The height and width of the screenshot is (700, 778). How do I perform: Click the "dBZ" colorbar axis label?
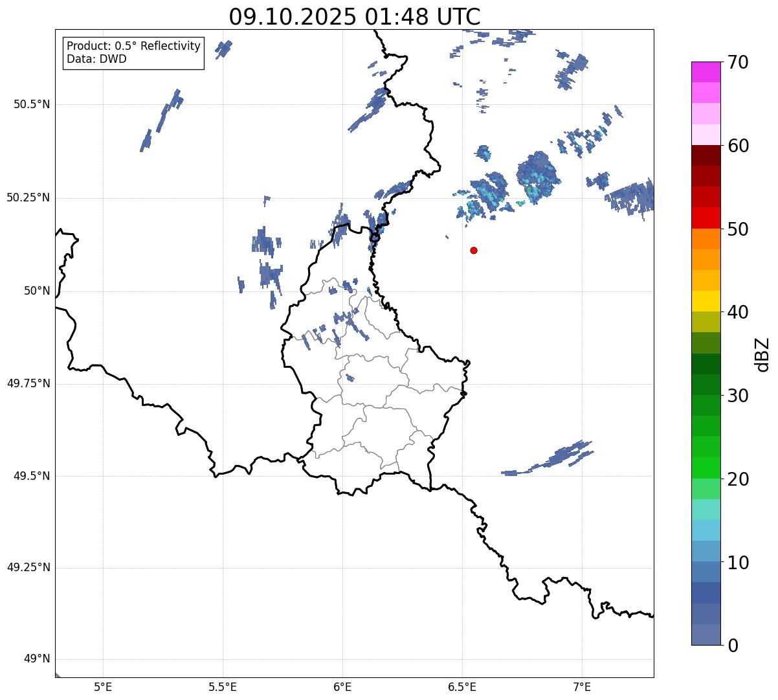click(x=762, y=354)
